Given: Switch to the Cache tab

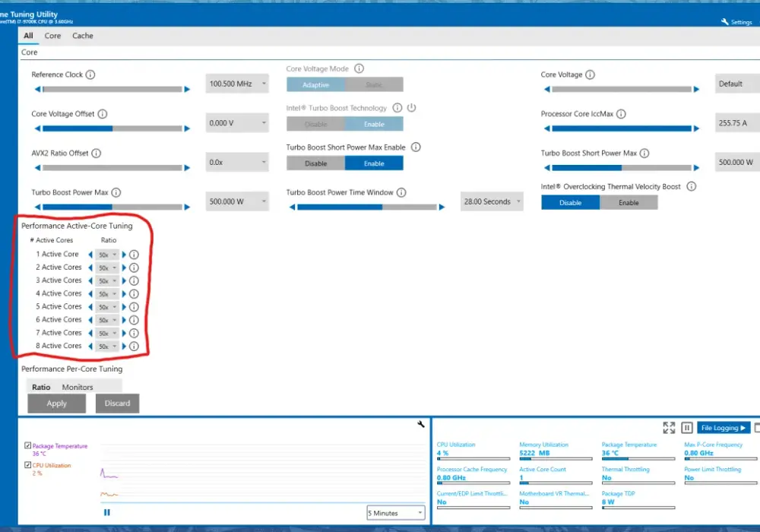Looking at the screenshot, I should (82, 36).
